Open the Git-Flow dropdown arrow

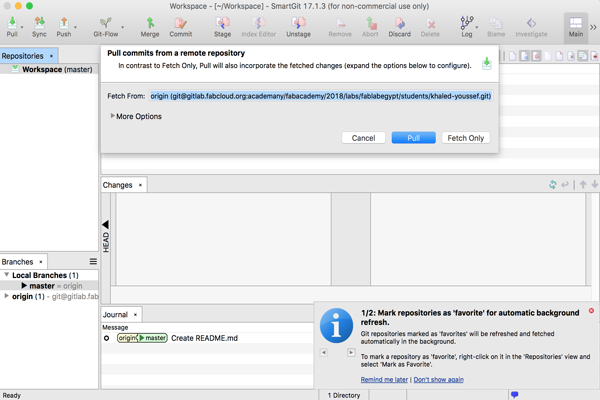122,27
